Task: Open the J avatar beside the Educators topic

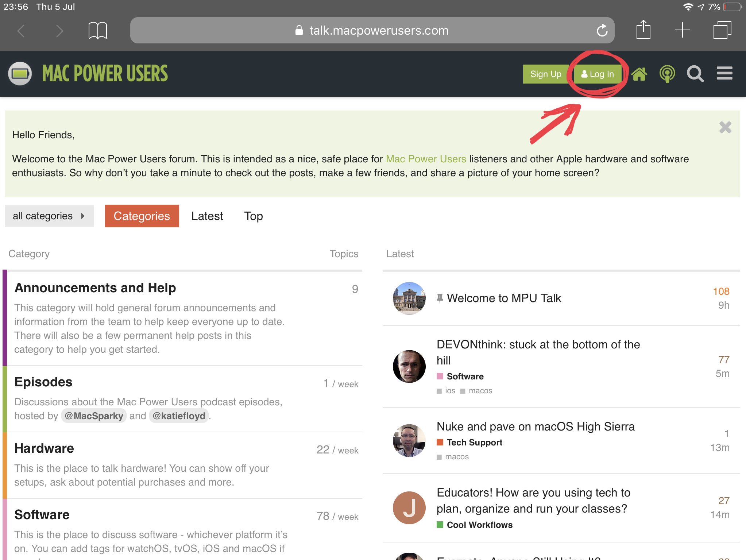Action: [409, 508]
